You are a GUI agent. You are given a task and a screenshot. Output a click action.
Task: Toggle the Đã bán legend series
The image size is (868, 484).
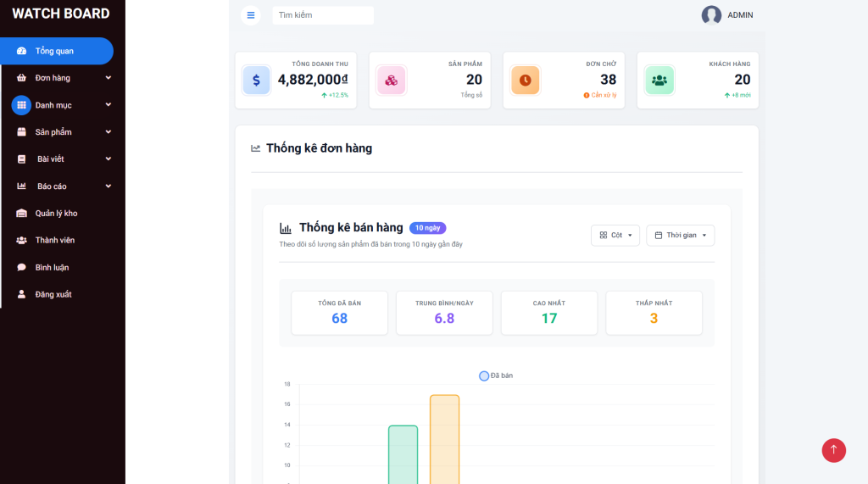point(496,376)
